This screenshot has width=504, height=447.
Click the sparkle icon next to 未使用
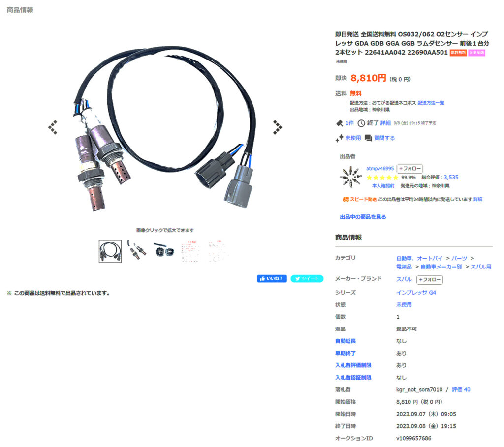click(340, 138)
